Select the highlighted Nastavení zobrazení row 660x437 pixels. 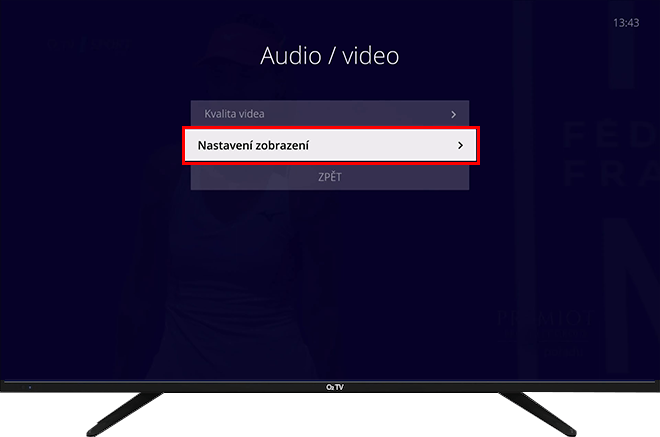pos(329,145)
